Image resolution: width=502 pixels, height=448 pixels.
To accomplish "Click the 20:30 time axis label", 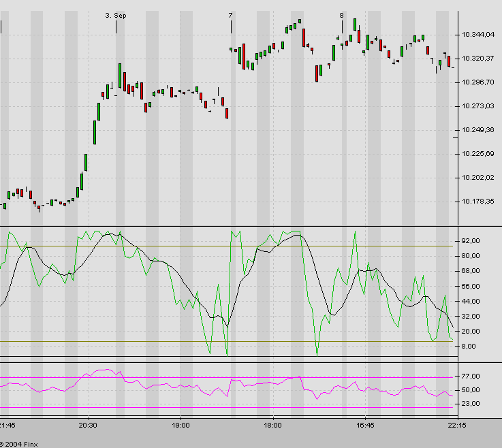I will [88, 425].
